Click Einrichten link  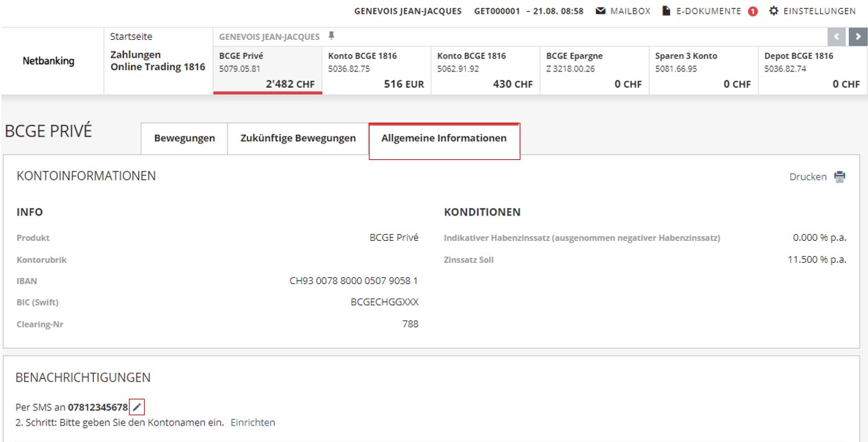point(252,422)
